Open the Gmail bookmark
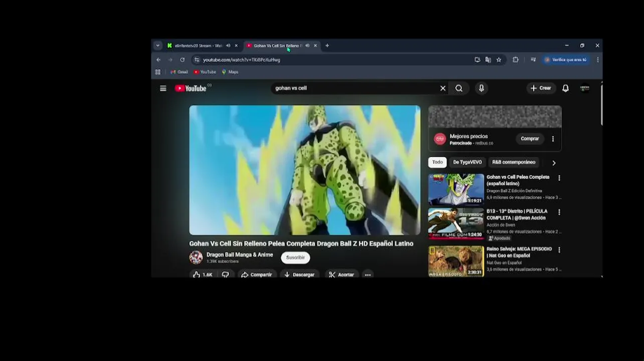 179,72
